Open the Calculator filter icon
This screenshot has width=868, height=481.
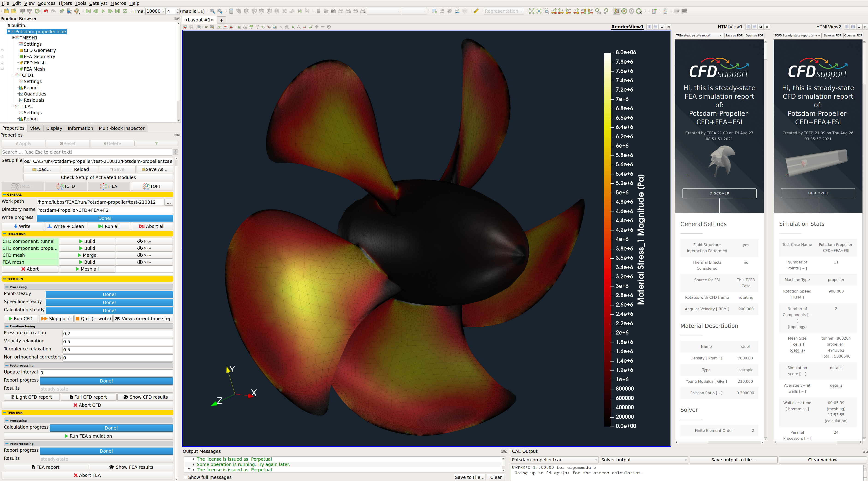pos(231,11)
